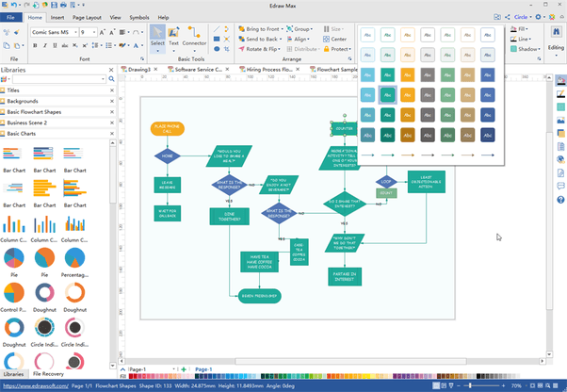Open the Shadow dropdown
The image size is (567, 392).
coord(540,50)
